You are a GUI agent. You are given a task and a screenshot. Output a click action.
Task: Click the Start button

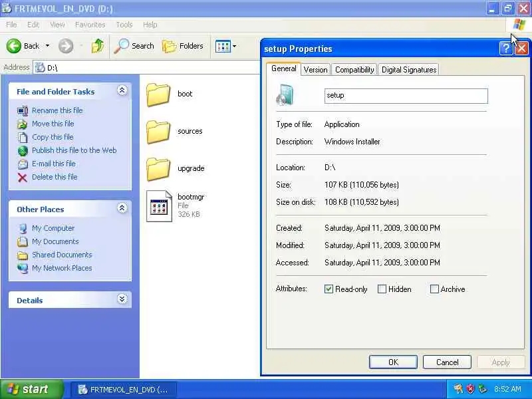click(31, 389)
